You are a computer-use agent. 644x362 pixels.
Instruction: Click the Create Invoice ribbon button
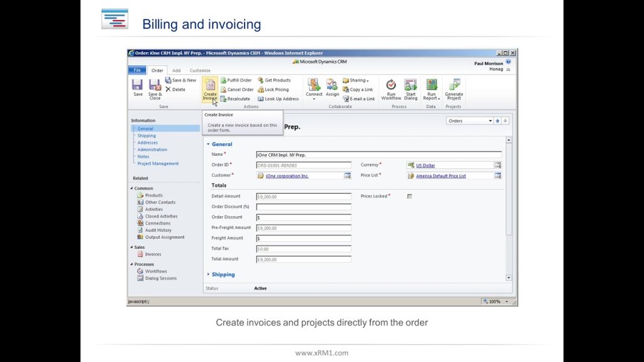pyautogui.click(x=210, y=89)
